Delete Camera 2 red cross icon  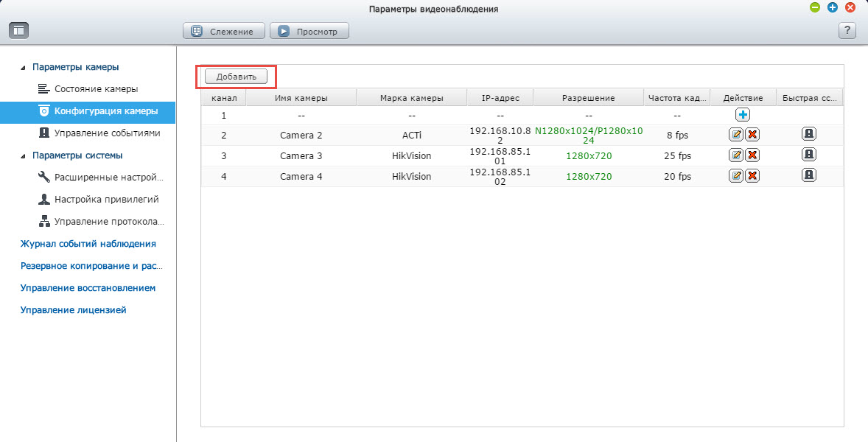pyautogui.click(x=752, y=134)
